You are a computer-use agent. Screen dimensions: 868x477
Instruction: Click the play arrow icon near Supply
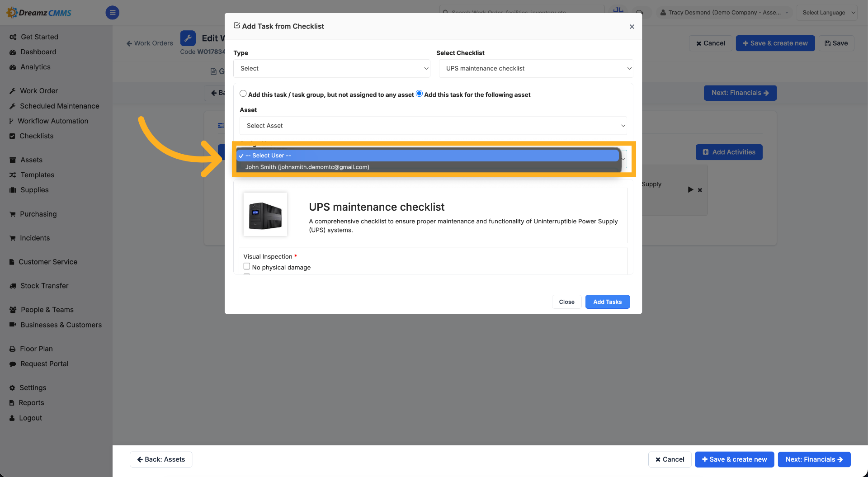tap(690, 190)
